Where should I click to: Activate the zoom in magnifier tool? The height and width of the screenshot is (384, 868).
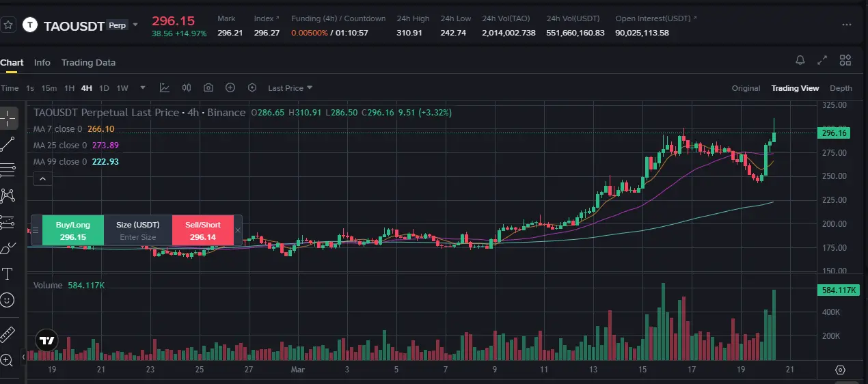(x=7, y=360)
